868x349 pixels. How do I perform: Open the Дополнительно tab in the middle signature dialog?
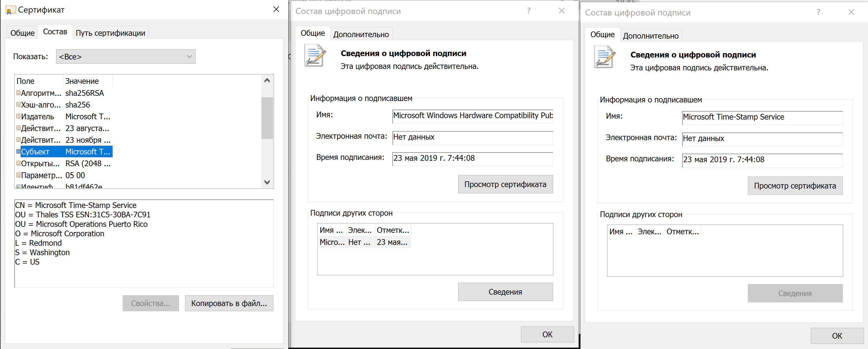pos(361,34)
